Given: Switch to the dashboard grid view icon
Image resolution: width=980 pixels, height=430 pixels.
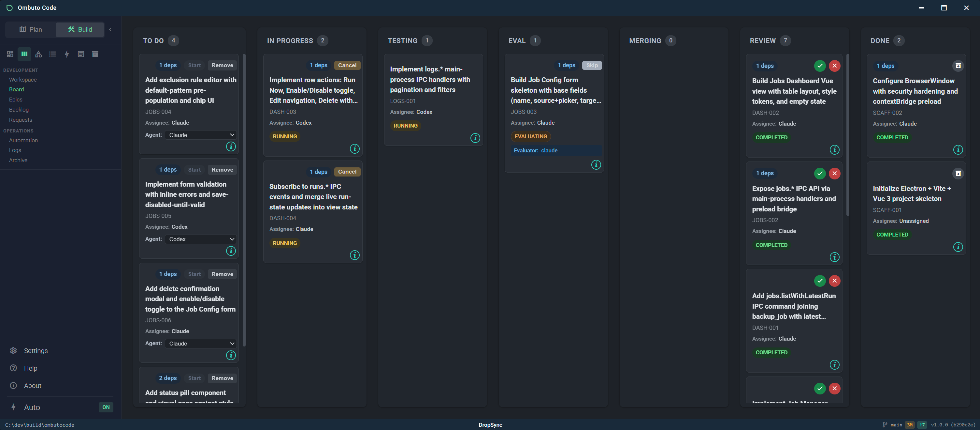Looking at the screenshot, I should [x=10, y=54].
